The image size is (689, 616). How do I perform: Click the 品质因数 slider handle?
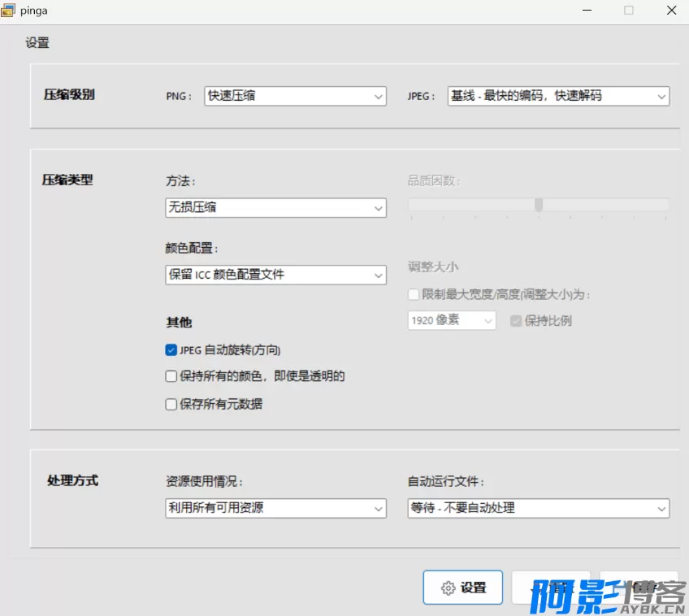pos(539,205)
